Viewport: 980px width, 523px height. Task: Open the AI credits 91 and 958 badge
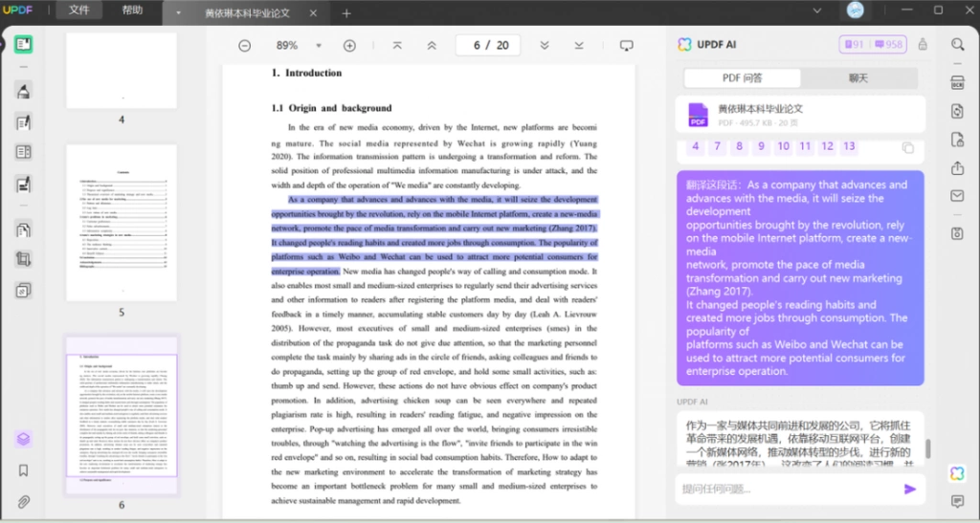[873, 44]
